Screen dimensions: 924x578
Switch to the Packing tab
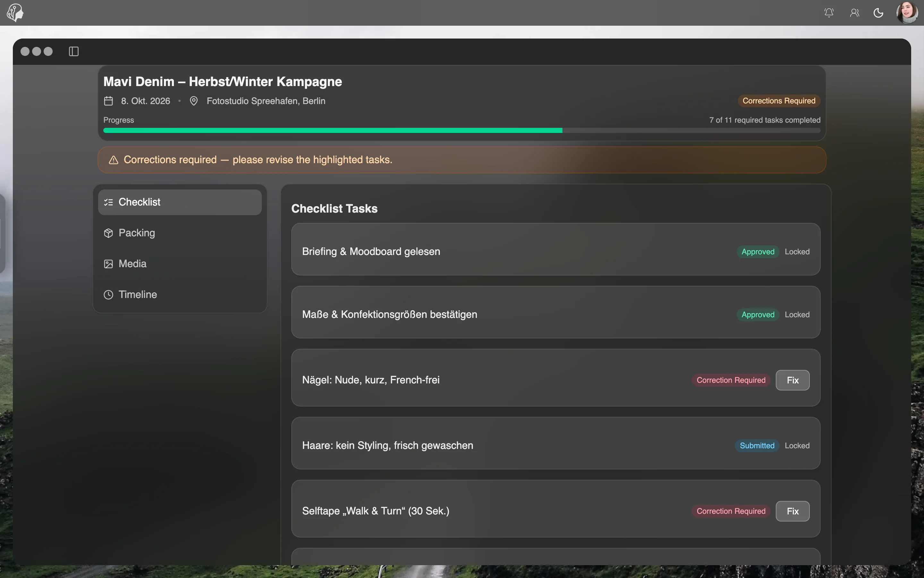(x=180, y=233)
